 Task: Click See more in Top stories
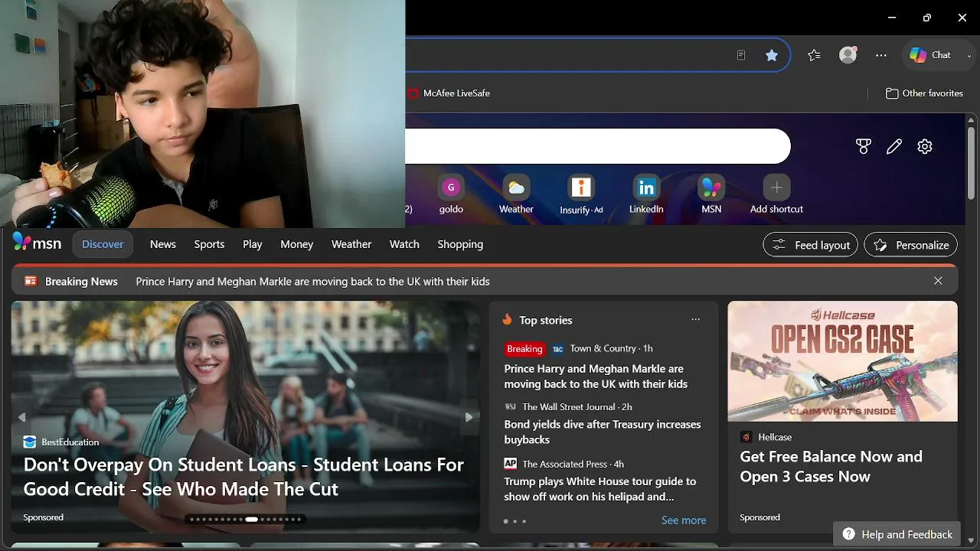684,520
